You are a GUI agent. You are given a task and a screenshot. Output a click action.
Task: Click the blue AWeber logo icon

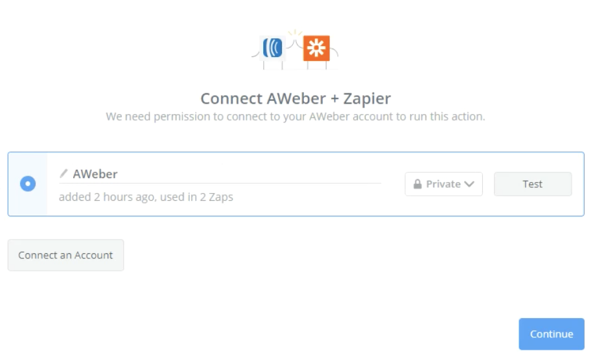272,48
